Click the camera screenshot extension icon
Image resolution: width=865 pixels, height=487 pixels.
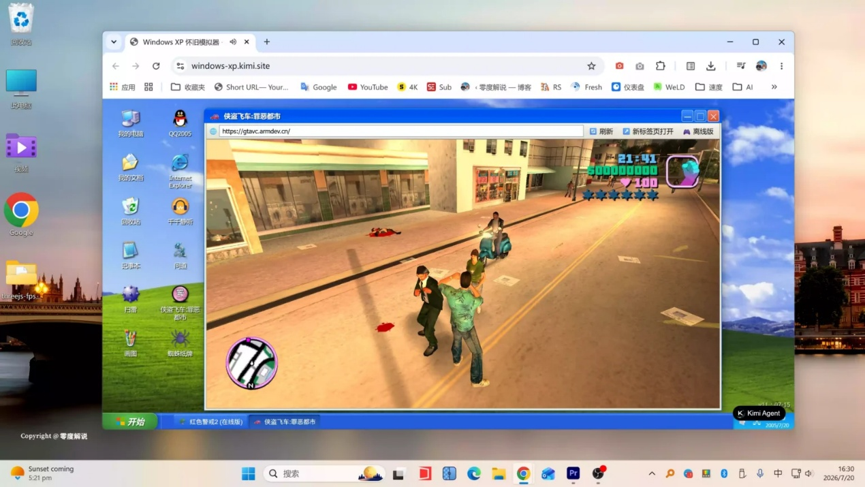(x=640, y=66)
